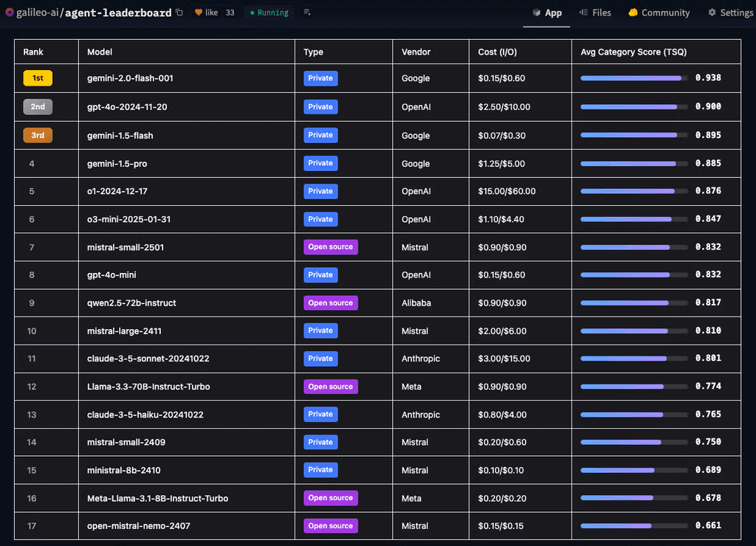Click the like count showing 33

[x=229, y=13]
